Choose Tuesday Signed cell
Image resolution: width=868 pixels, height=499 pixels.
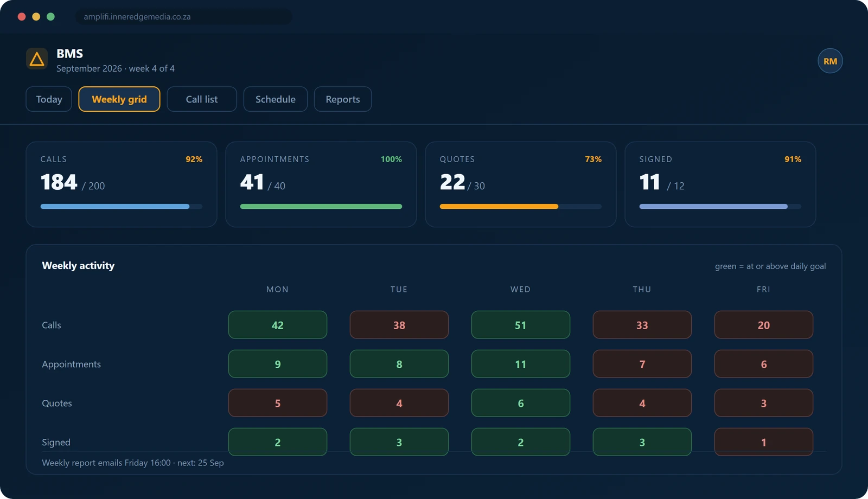pos(399,442)
